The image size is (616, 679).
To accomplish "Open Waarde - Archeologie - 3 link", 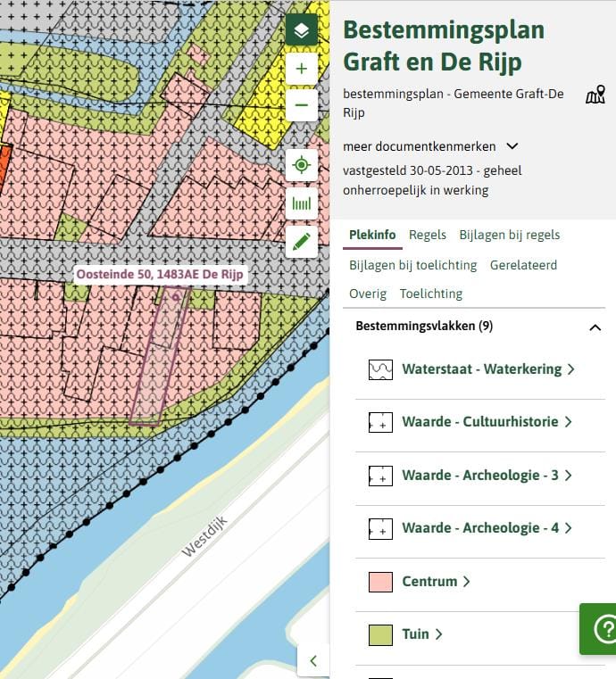I will [x=487, y=476].
